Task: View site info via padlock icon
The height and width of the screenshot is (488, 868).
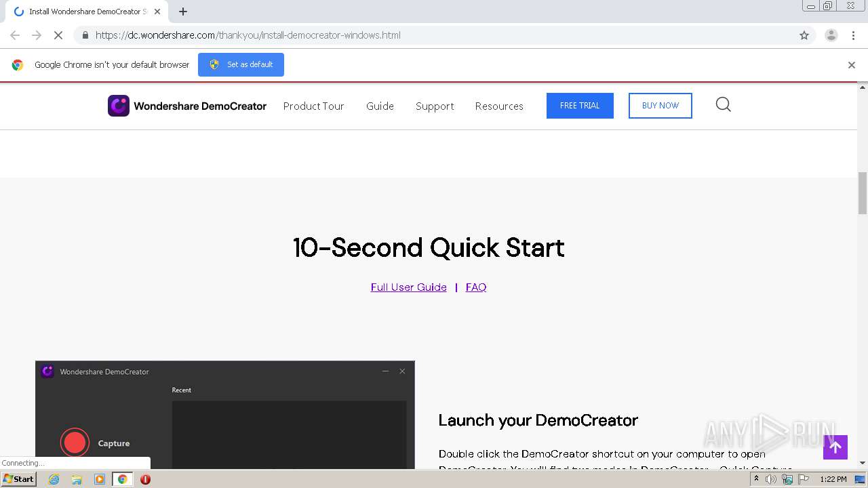Action: [x=85, y=35]
